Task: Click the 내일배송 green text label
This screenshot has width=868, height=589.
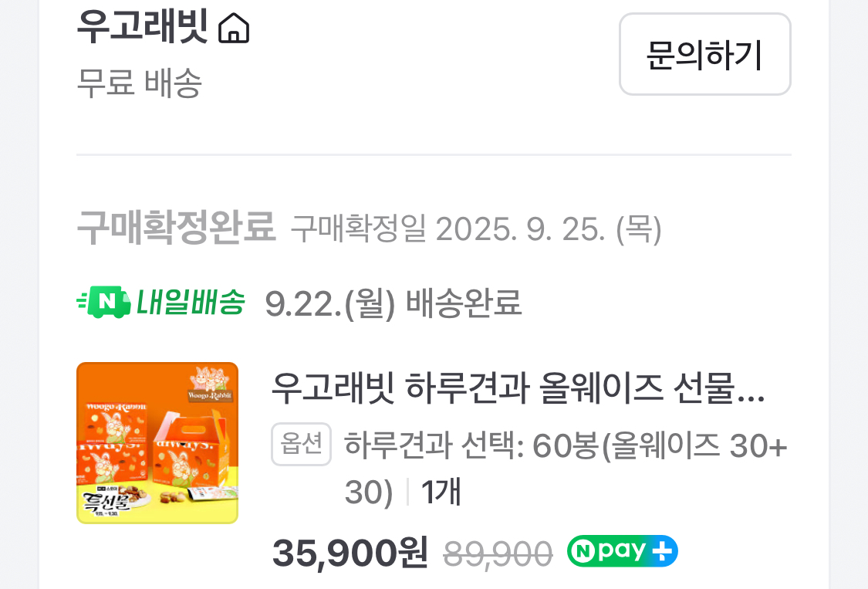Action: point(191,303)
